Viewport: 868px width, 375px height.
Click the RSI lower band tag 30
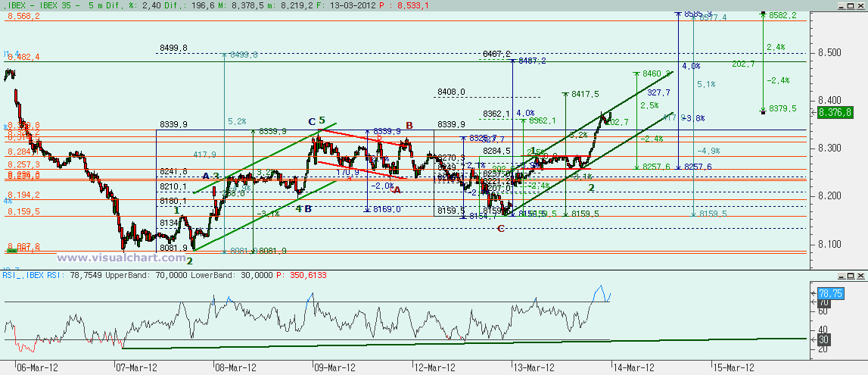[x=823, y=339]
